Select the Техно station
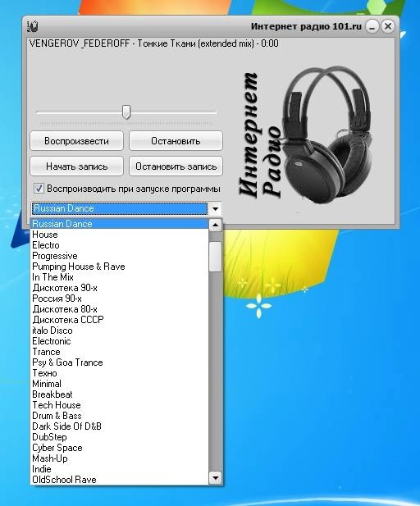 pyautogui.click(x=120, y=372)
